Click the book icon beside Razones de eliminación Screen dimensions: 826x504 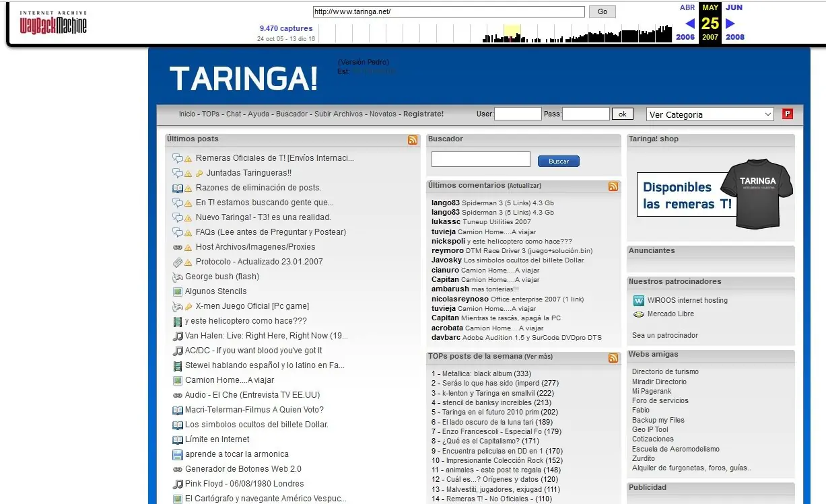pos(178,188)
